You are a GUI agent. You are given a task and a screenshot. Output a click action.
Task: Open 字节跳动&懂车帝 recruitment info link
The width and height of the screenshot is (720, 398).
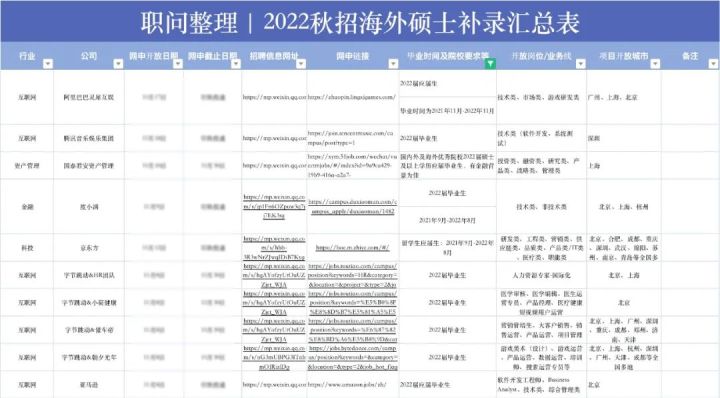[274, 330]
